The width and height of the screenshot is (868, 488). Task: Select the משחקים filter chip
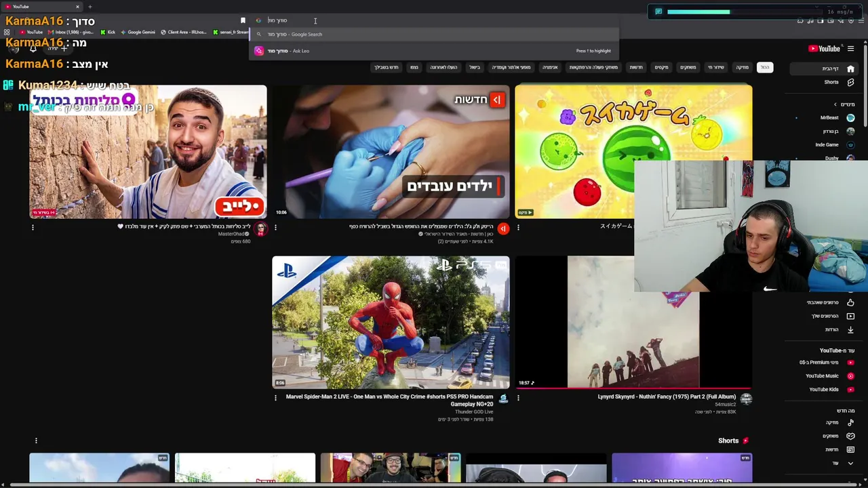688,67
